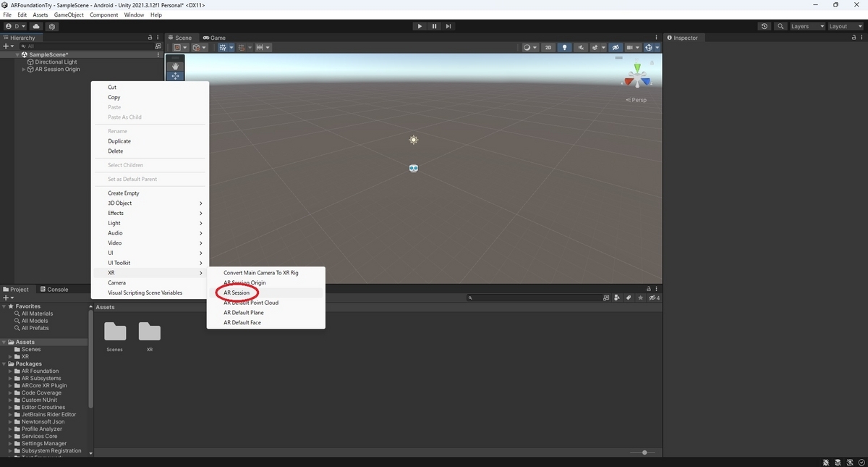Click the auto generate lighting status icon
The height and width of the screenshot is (467, 868).
pyautogui.click(x=849, y=462)
